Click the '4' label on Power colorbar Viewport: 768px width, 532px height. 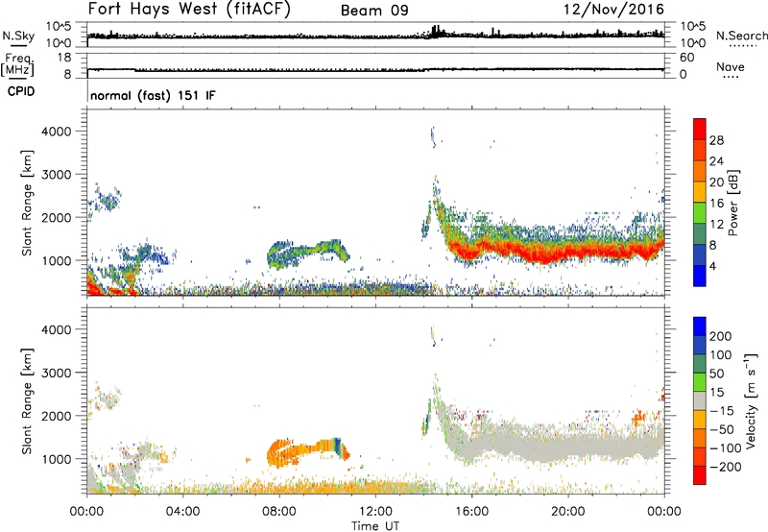(x=713, y=266)
